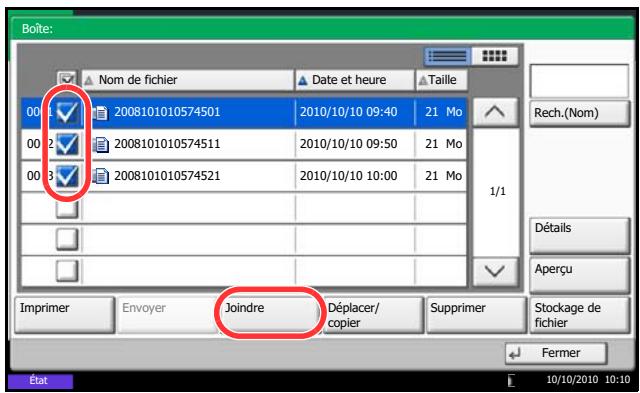The width and height of the screenshot is (640, 393).
Task: Click 21 Mo size of file 200810101057​4521
Action: [443, 175]
